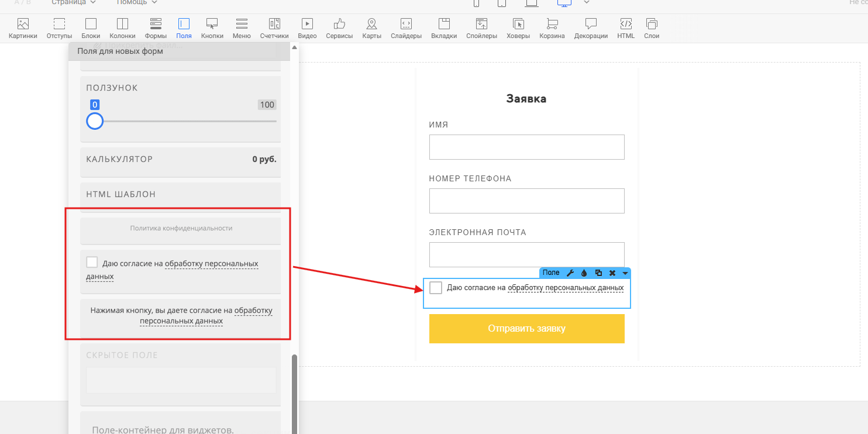
Task: Open the Блоки widget group
Action: pos(91,29)
